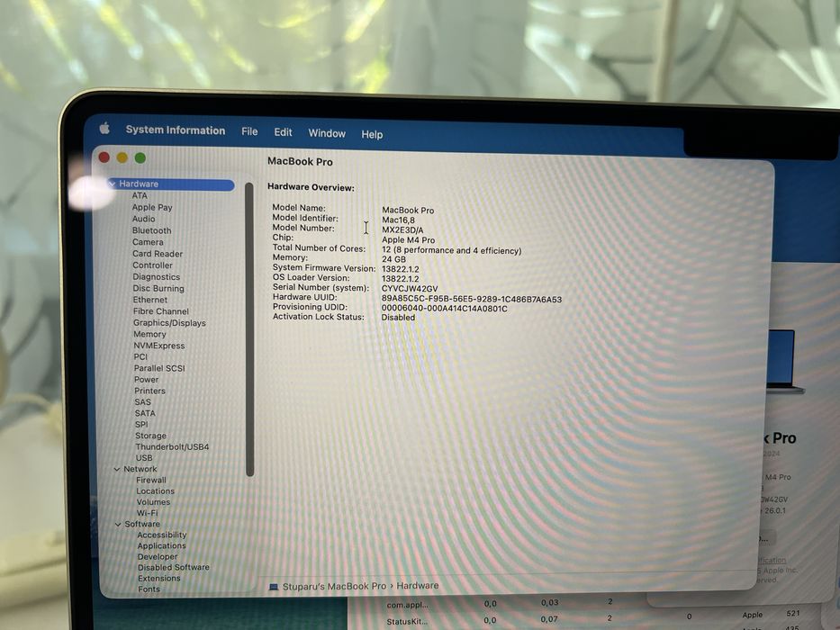Select Fibre Channel in the sidebar

161,311
